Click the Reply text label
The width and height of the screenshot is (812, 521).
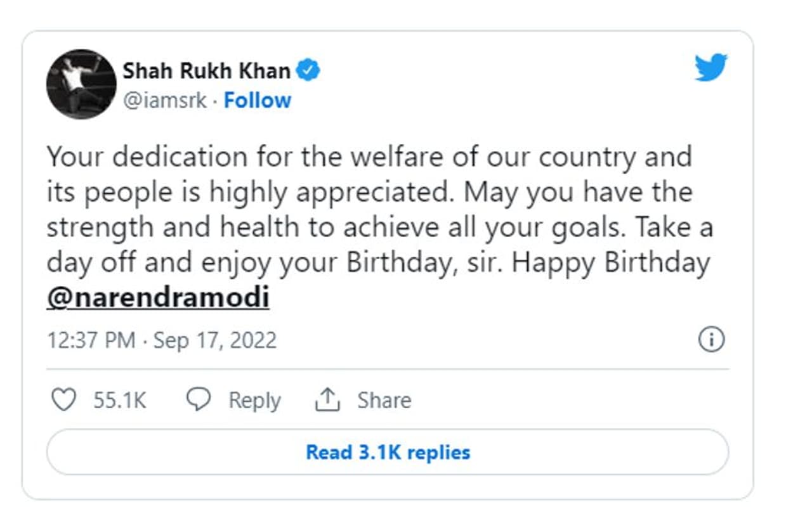[x=254, y=400]
